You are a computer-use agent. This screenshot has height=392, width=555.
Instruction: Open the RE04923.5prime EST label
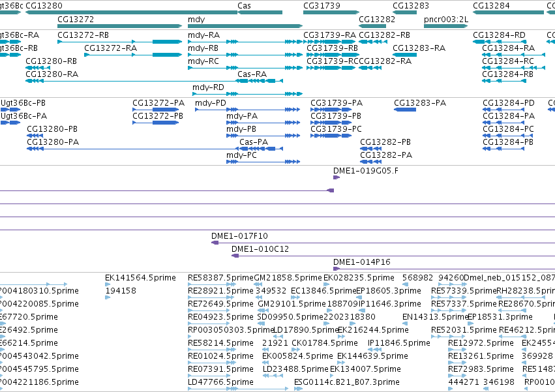221,317
